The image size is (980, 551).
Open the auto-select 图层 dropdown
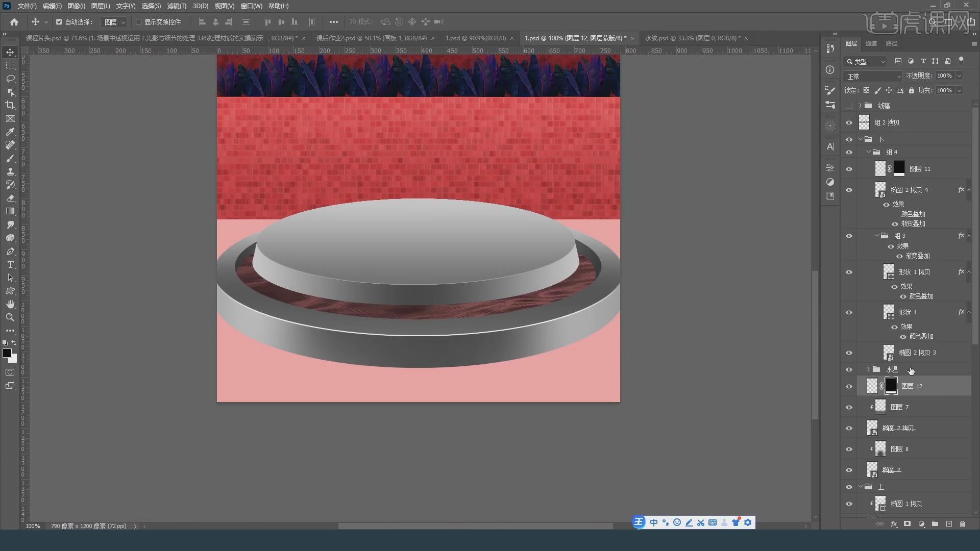pyautogui.click(x=114, y=22)
